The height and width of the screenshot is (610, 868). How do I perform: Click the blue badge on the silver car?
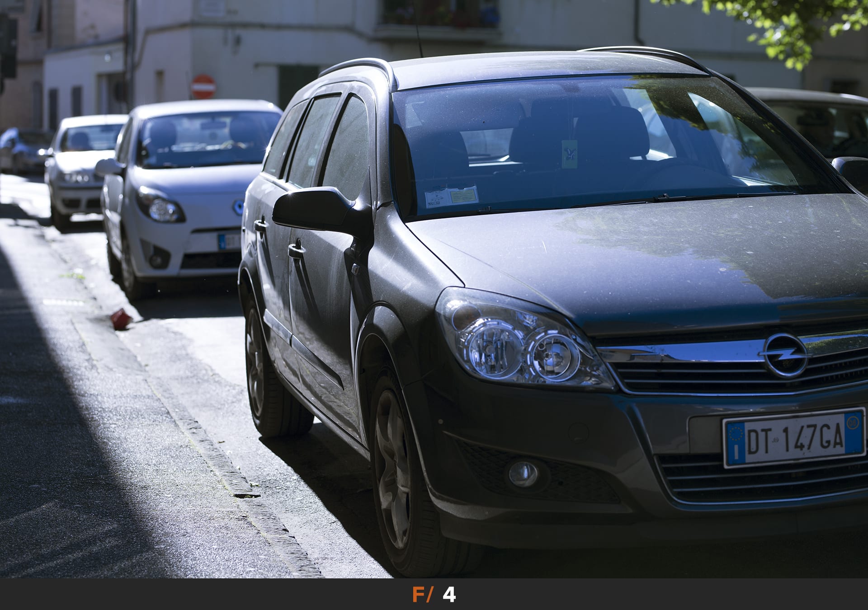pyautogui.click(x=238, y=207)
